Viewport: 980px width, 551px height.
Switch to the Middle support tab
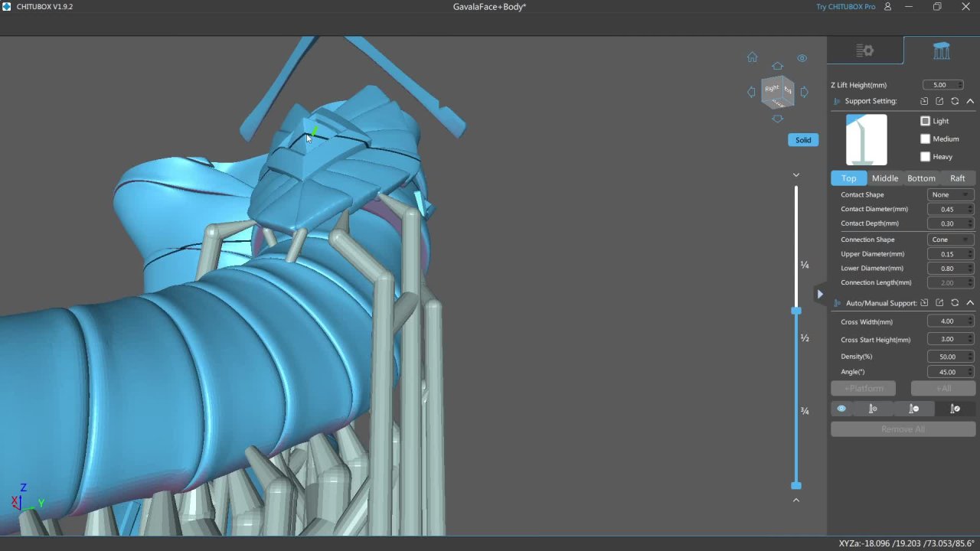pos(885,178)
